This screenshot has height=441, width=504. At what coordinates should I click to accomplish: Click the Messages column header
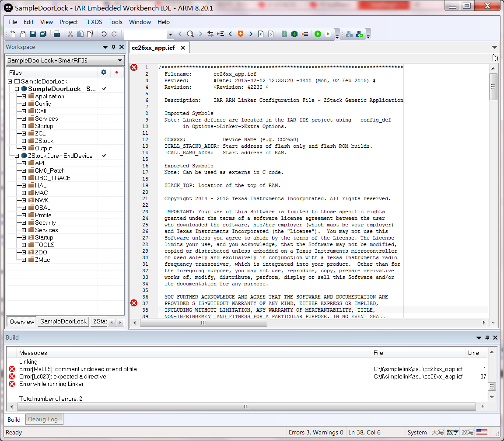[33, 353]
